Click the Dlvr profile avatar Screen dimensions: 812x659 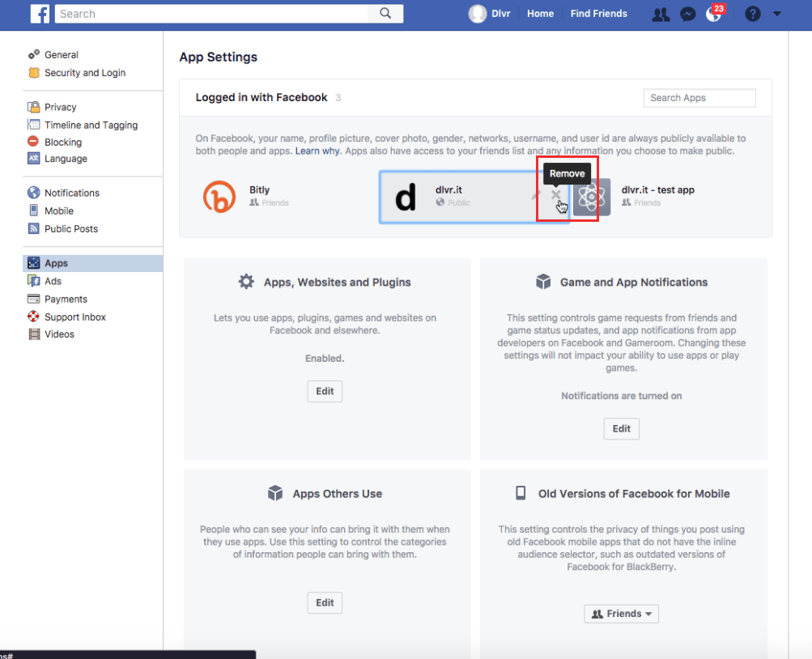[x=478, y=14]
